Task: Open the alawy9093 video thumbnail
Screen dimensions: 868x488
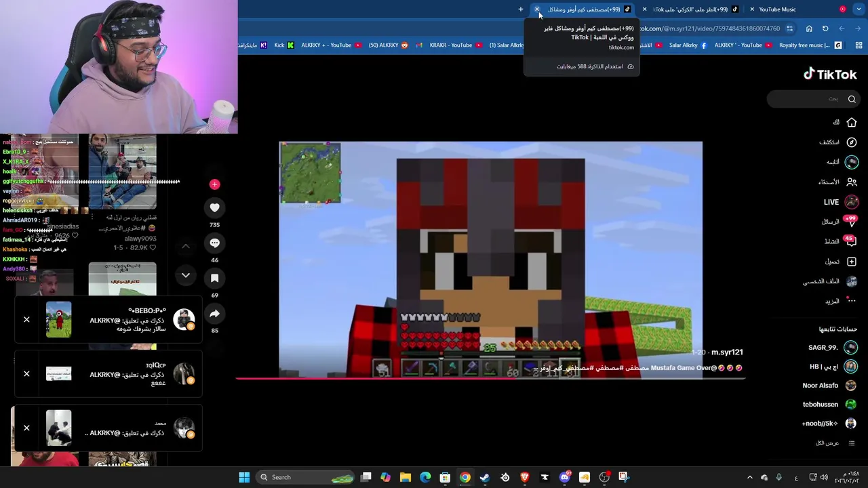Action: 122,173
